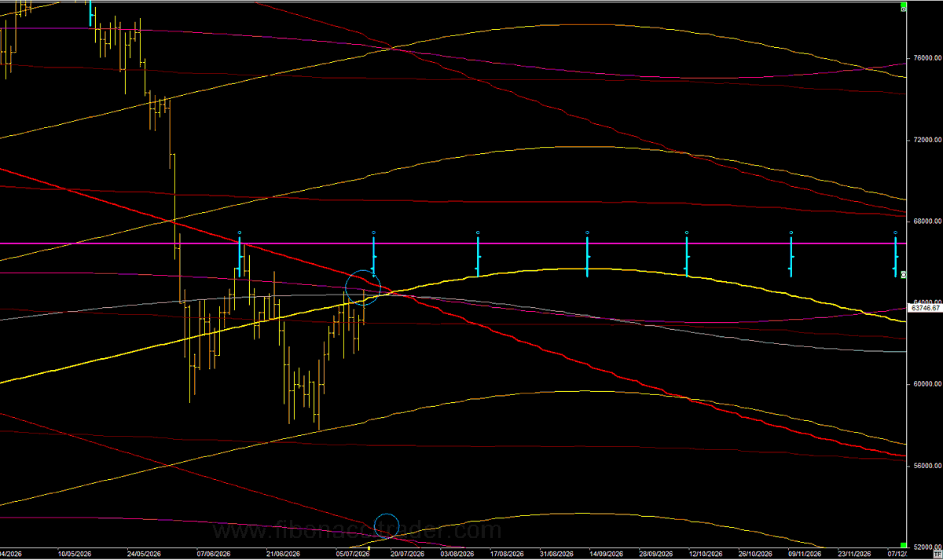Click the small circle icon beside the price axis

904,274
